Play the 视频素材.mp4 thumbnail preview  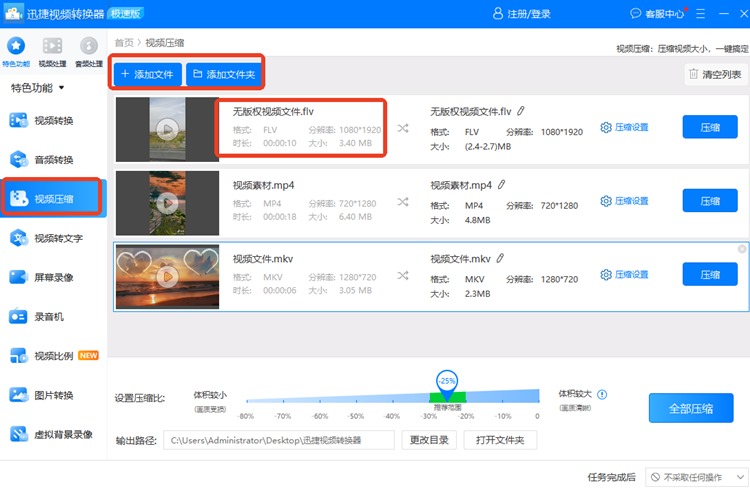(167, 203)
